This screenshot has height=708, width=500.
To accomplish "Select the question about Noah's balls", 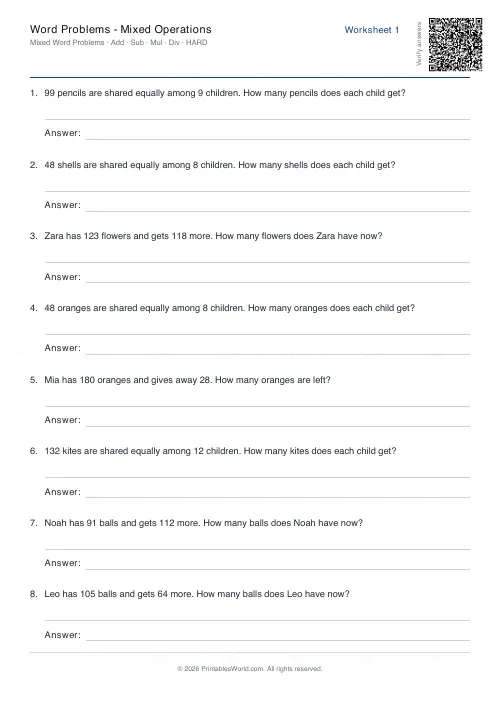I will pyautogui.click(x=203, y=523).
